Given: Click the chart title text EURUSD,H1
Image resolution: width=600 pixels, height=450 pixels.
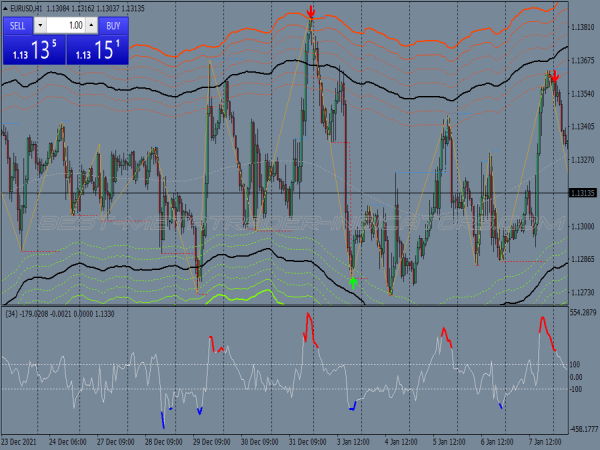Looking at the screenshot, I should pyautogui.click(x=26, y=8).
